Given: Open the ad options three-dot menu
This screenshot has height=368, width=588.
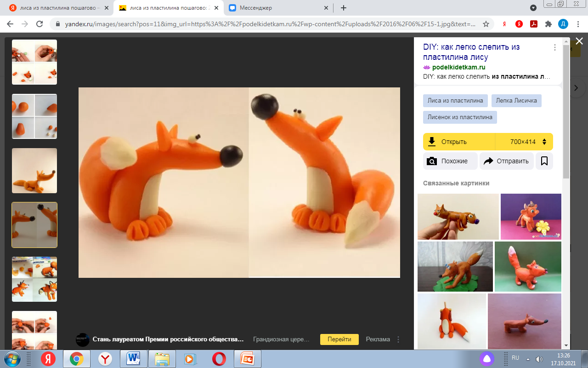Looking at the screenshot, I should click(398, 339).
